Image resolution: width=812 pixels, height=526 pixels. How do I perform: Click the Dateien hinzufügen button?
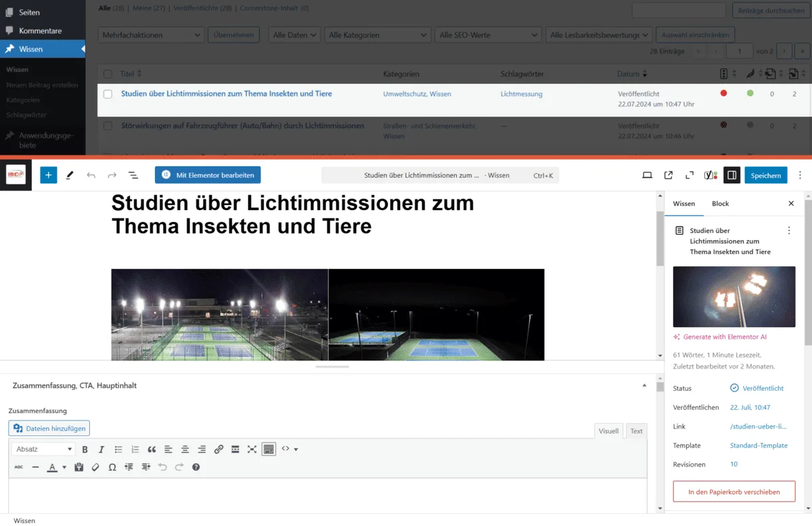(x=49, y=428)
